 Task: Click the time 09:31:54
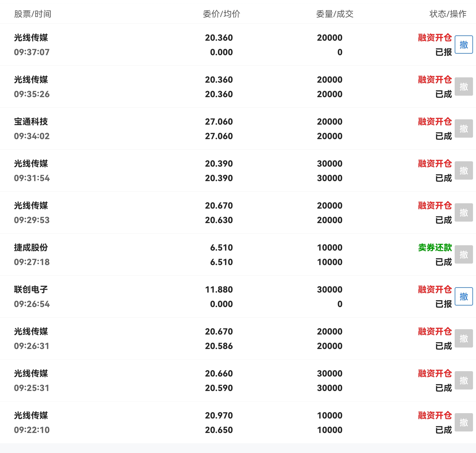(x=32, y=178)
